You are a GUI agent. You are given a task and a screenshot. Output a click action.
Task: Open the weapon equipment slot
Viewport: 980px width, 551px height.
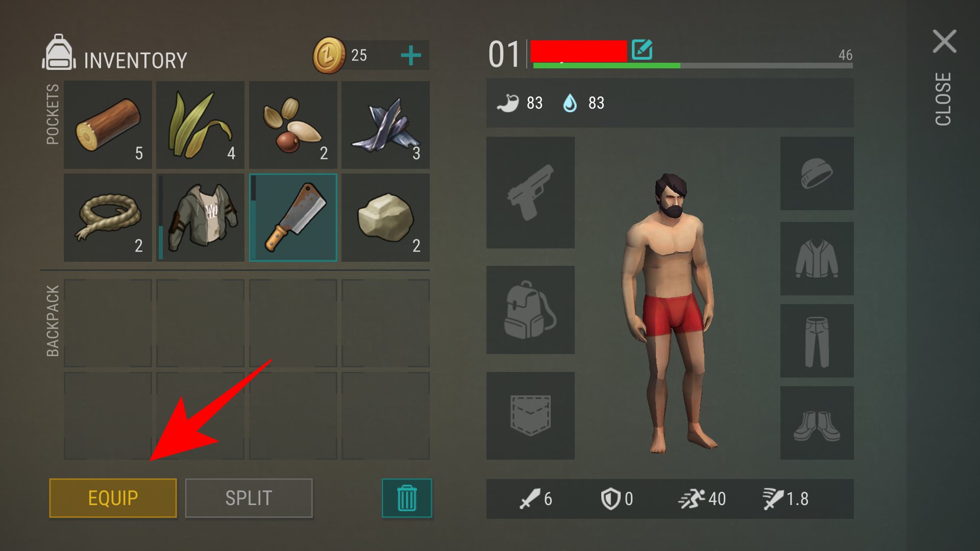click(530, 192)
